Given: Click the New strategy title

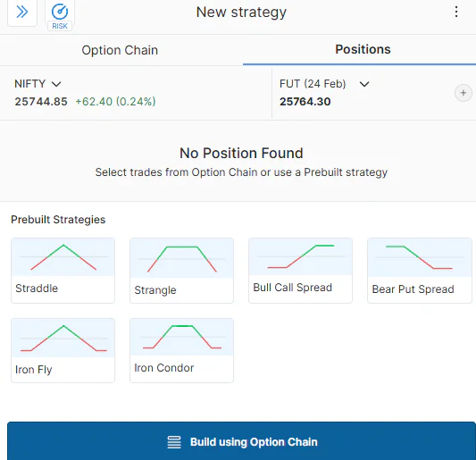Looking at the screenshot, I should [x=241, y=13].
